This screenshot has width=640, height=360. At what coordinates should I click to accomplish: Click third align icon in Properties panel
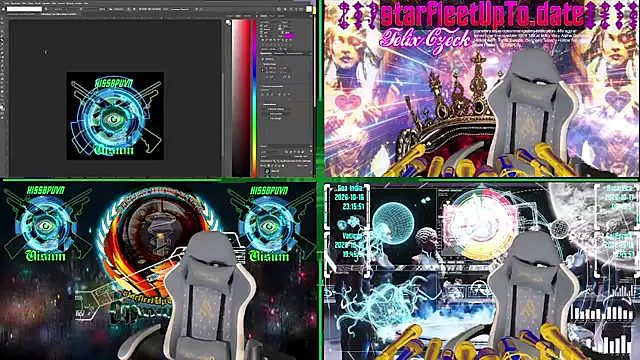(x=272, y=94)
